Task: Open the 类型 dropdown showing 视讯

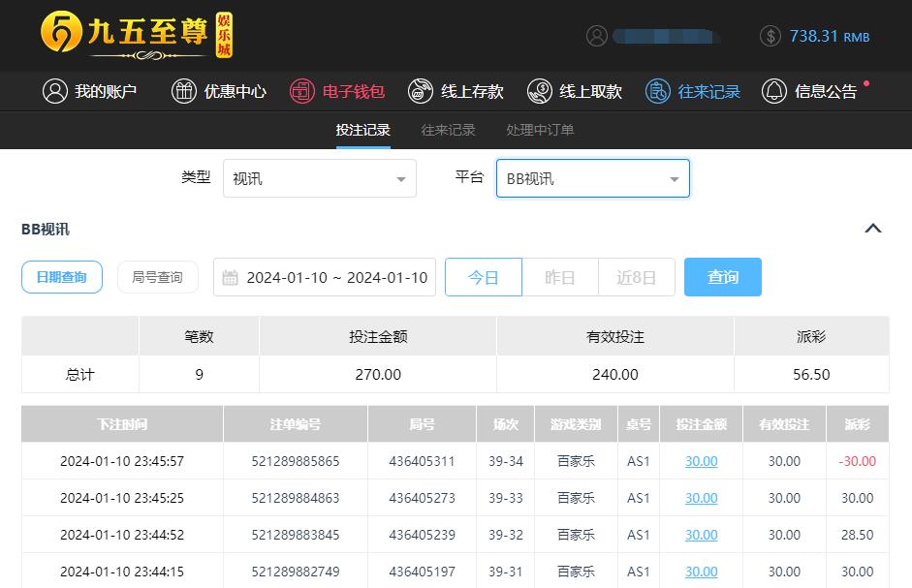Action: 319,178
